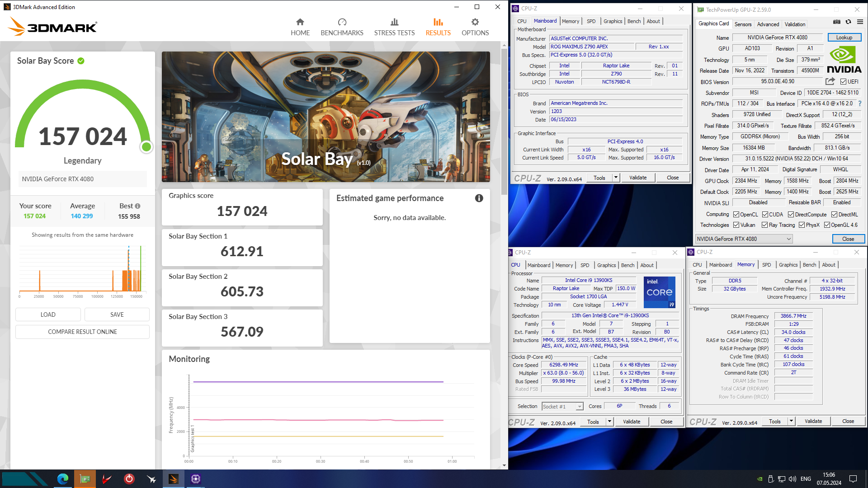The image size is (868, 488).
Task: Open Tools dropdown arrow in CPU tab CPU-Z
Action: 609,422
